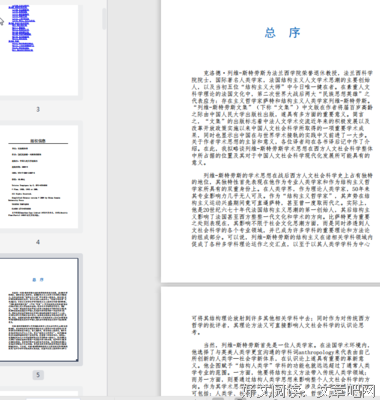Click the last blue contents link in thumbnail 3
This screenshot has height=400, width=380.
click(23, 50)
